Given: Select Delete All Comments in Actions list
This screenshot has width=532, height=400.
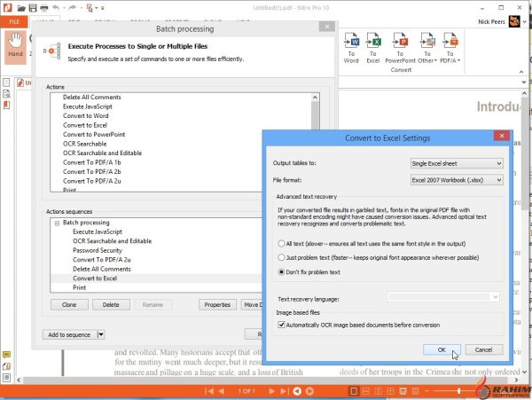Looking at the screenshot, I should 92,97.
